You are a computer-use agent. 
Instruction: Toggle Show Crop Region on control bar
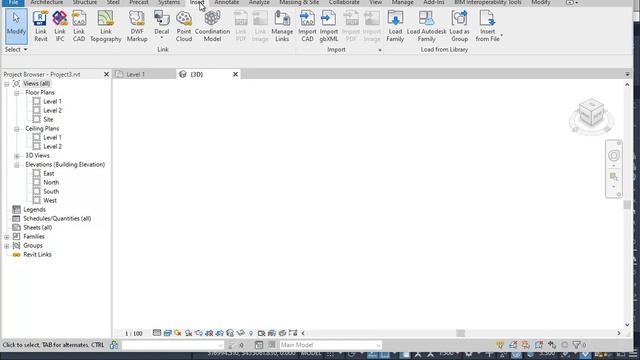tap(220, 333)
